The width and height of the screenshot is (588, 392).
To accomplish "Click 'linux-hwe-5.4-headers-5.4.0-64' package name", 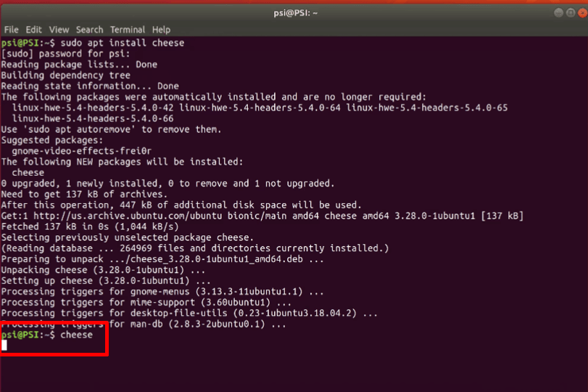I will click(x=260, y=107).
